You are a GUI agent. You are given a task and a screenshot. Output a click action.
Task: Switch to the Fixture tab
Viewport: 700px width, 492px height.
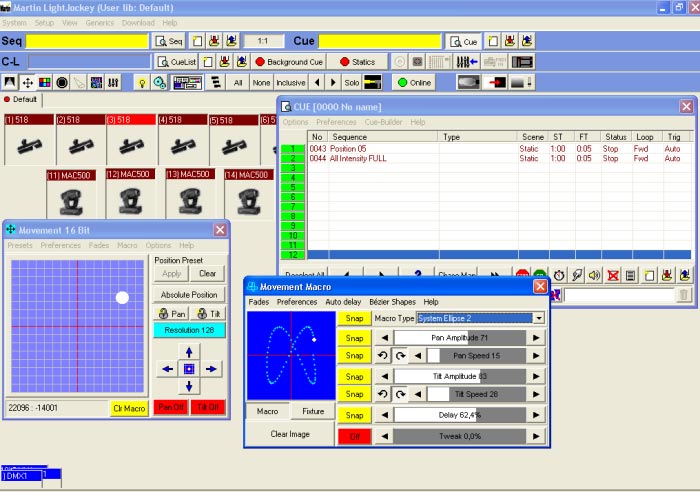tap(313, 411)
